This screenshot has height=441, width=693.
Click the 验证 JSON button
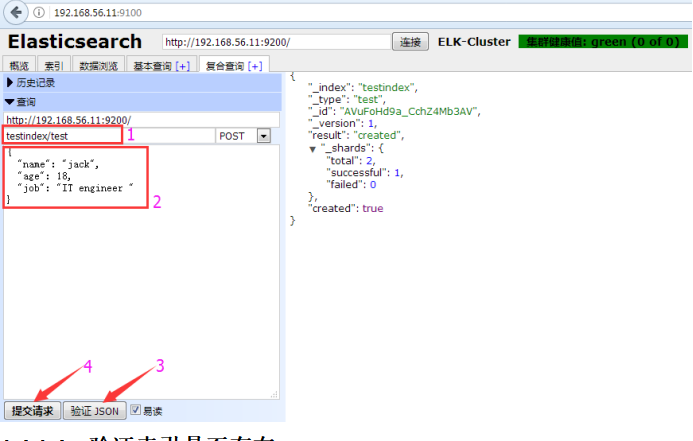(x=95, y=411)
